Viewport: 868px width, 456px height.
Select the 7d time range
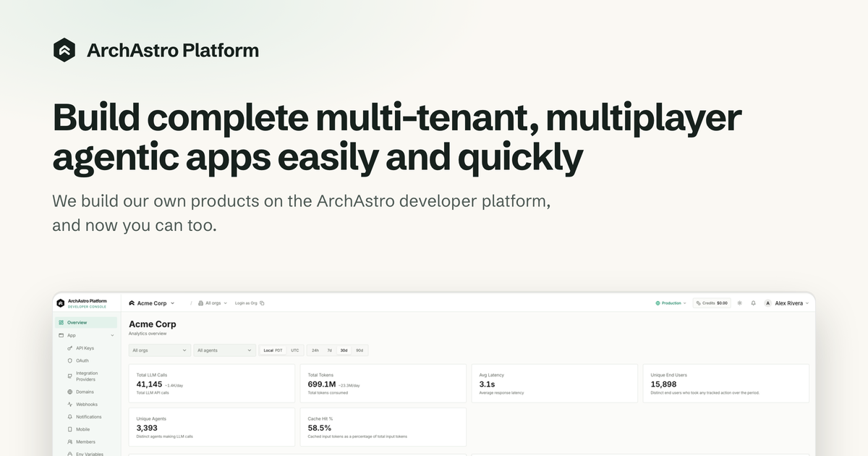tap(330, 350)
